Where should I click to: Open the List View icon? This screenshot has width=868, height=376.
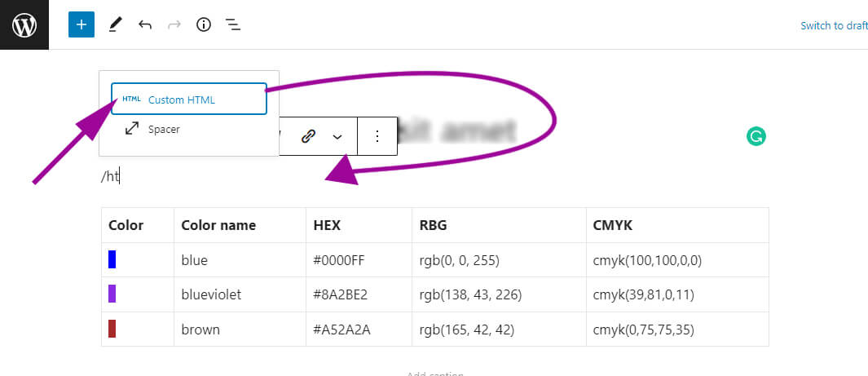click(x=233, y=25)
